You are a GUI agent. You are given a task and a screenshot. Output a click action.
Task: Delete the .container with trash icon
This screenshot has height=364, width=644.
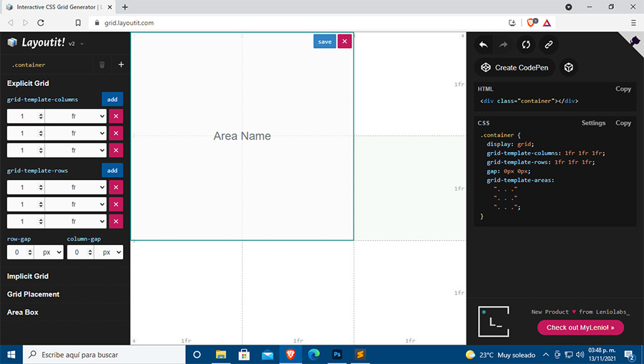pyautogui.click(x=102, y=64)
